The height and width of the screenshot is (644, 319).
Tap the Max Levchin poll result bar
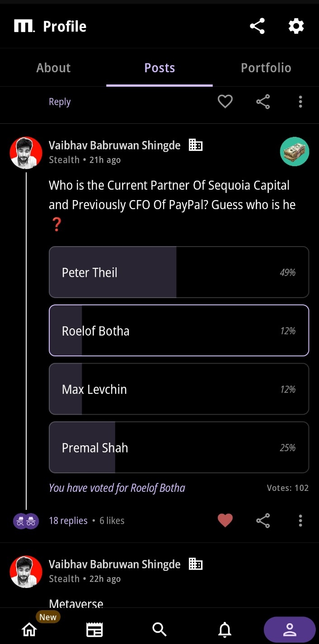pos(178,389)
